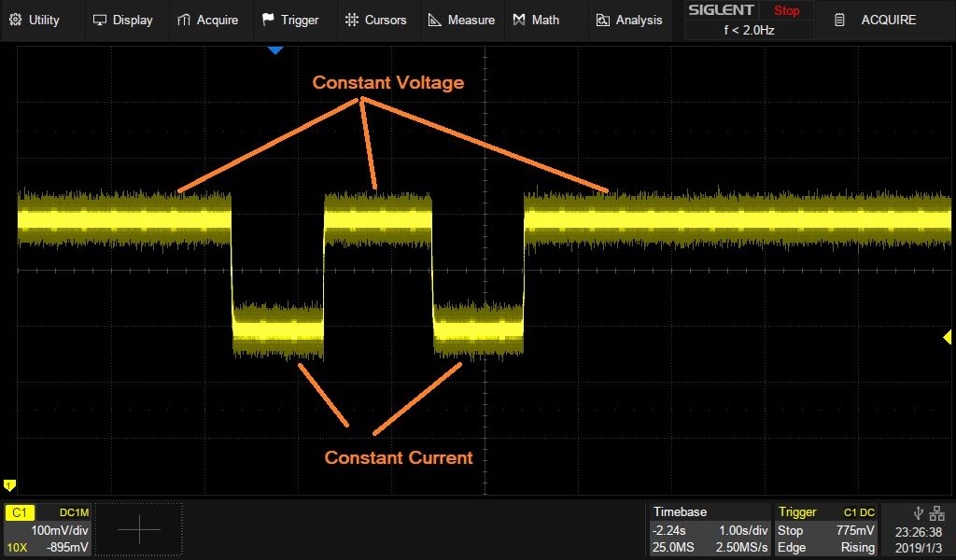Viewport: 956px width, 560px height.
Task: Open the Measure menu
Action: (461, 20)
